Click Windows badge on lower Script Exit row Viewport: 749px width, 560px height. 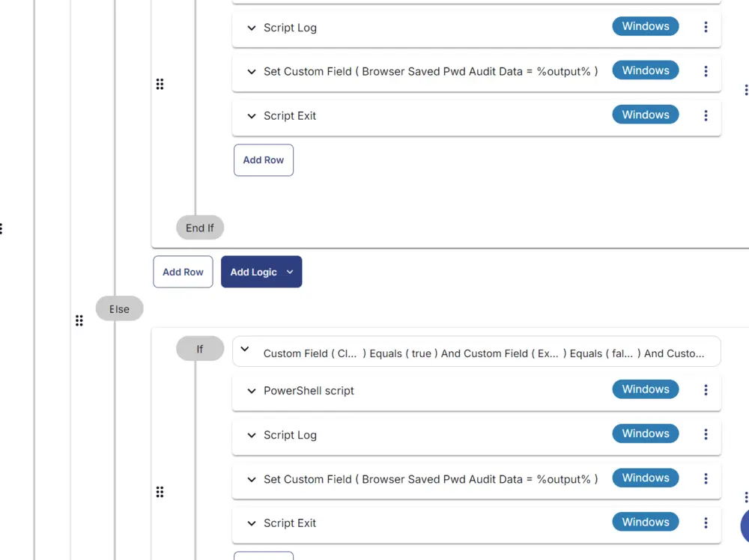click(x=646, y=522)
